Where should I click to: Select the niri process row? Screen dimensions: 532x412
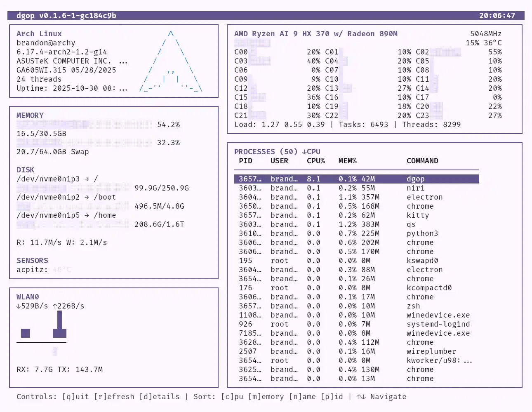[356, 188]
